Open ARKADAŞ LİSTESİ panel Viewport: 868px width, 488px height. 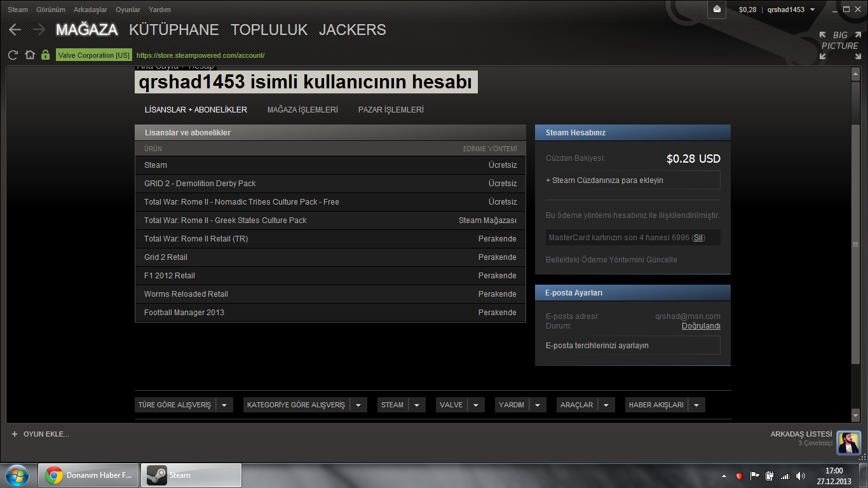(x=801, y=434)
